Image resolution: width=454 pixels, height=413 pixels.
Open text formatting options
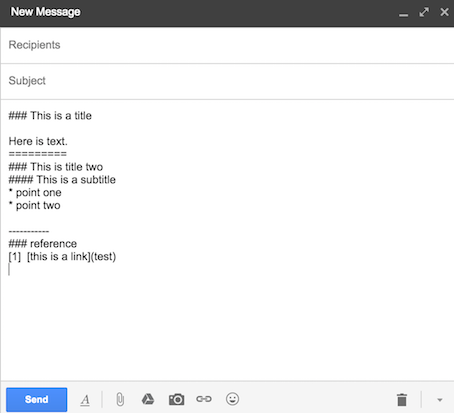[x=85, y=399]
